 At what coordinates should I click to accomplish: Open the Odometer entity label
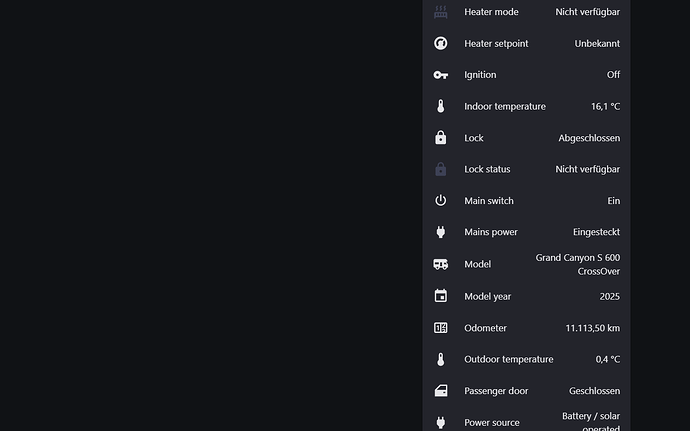[485, 328]
